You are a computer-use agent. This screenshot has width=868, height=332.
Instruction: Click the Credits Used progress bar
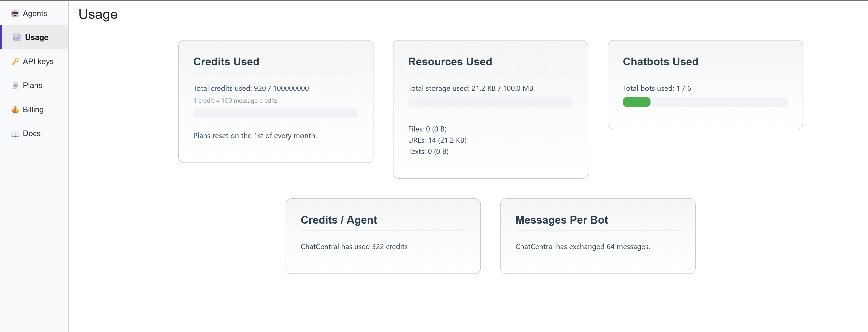pyautogui.click(x=275, y=113)
